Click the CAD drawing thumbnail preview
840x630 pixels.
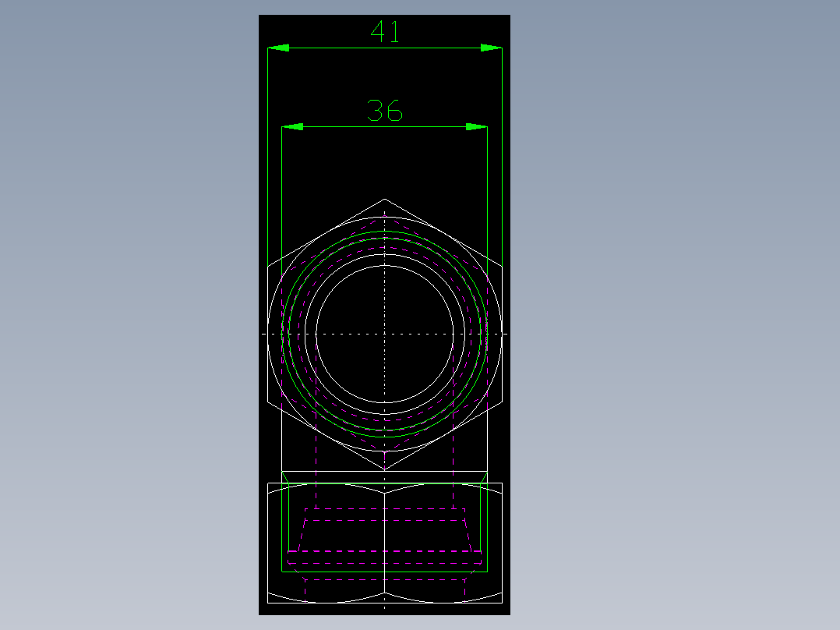[384, 315]
